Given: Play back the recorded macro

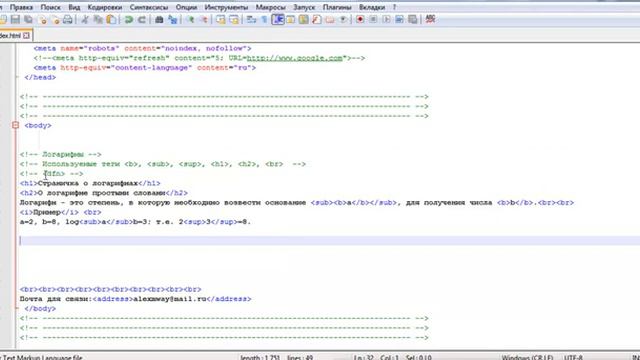Looking at the screenshot, I should tap(386, 19).
